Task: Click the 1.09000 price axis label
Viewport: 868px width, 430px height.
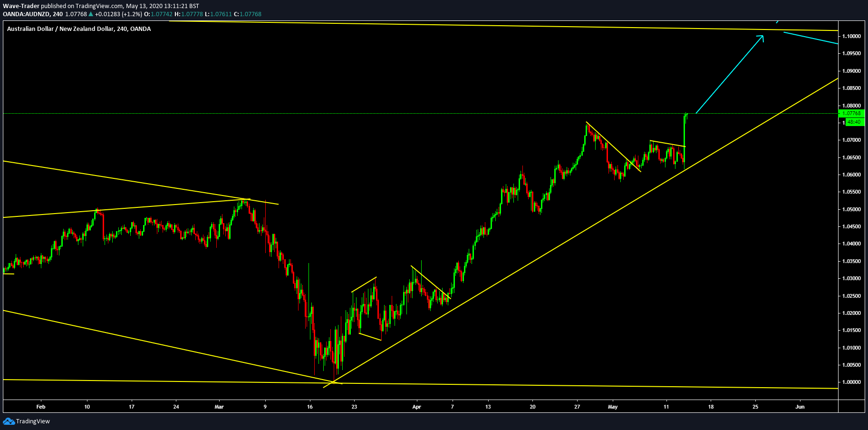Action: (x=851, y=71)
